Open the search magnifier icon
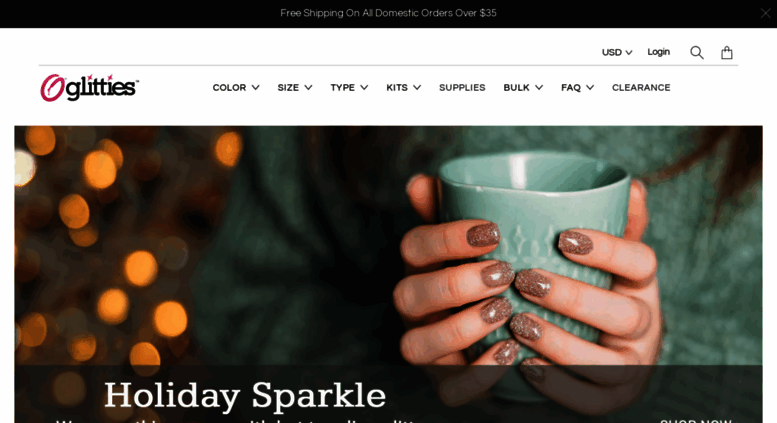 pyautogui.click(x=697, y=53)
